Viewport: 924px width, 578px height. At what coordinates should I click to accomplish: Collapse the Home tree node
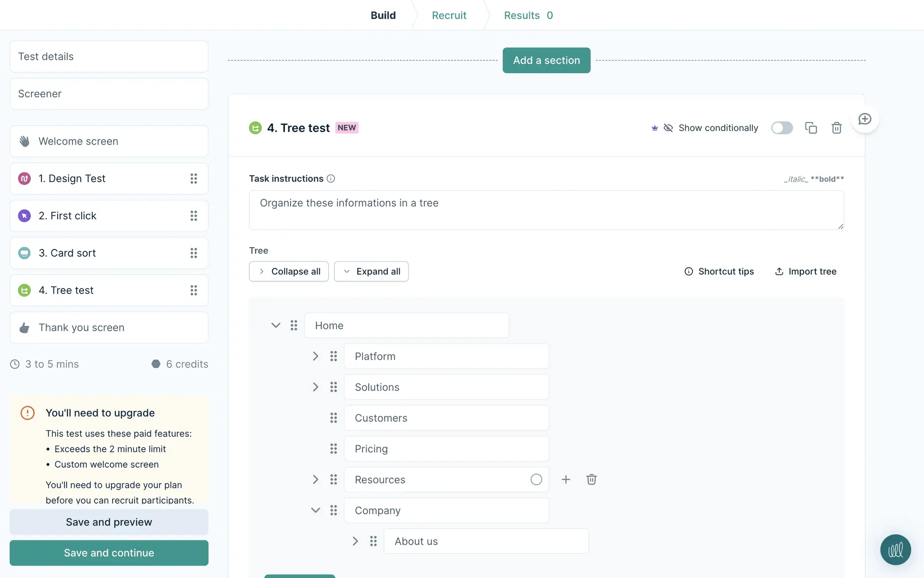pos(276,326)
